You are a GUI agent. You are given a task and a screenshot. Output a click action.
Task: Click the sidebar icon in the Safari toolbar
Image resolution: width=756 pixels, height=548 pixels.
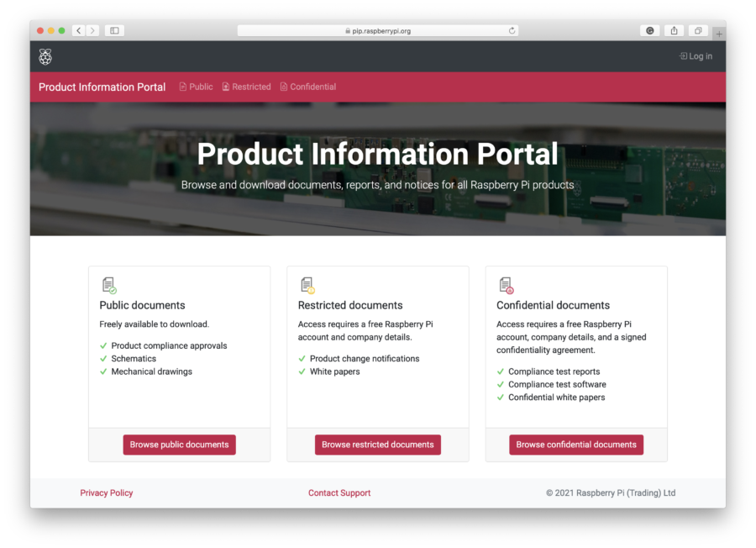click(114, 30)
